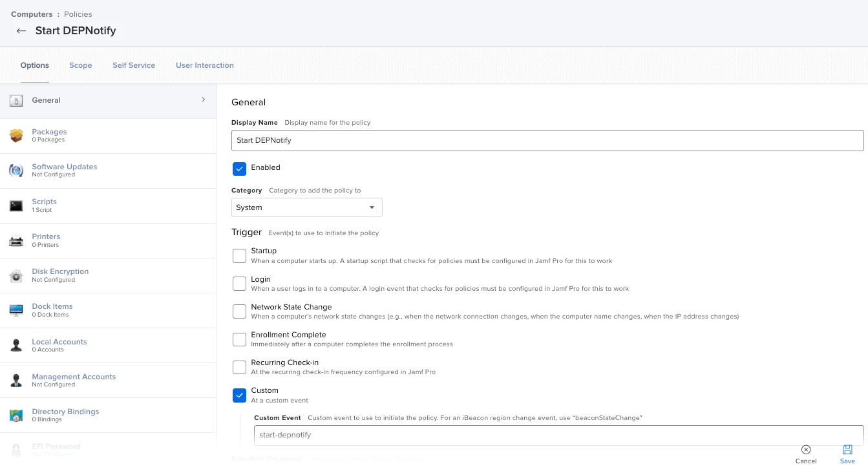Switch to the Scope tab
The height and width of the screenshot is (473, 868).
click(x=81, y=65)
